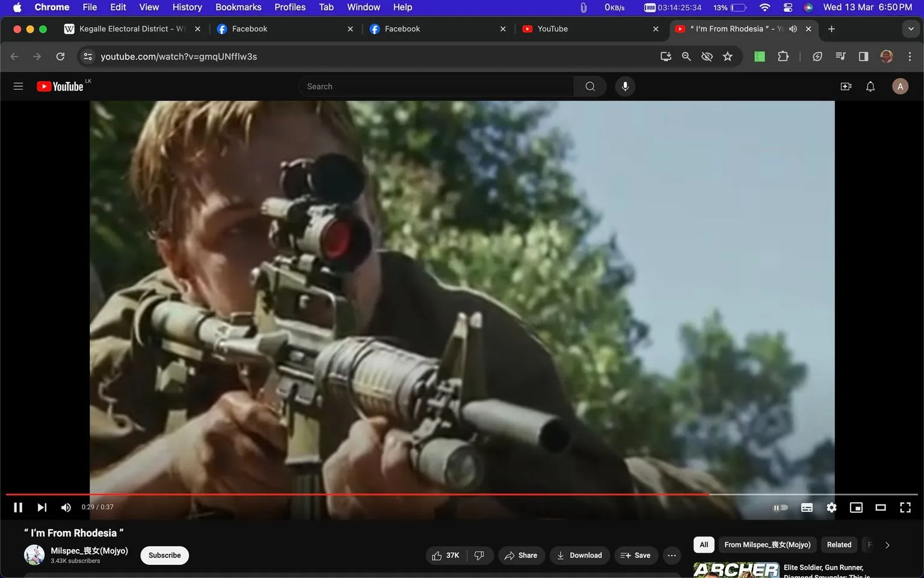Pause the video playback
924x578 pixels.
[x=17, y=507]
